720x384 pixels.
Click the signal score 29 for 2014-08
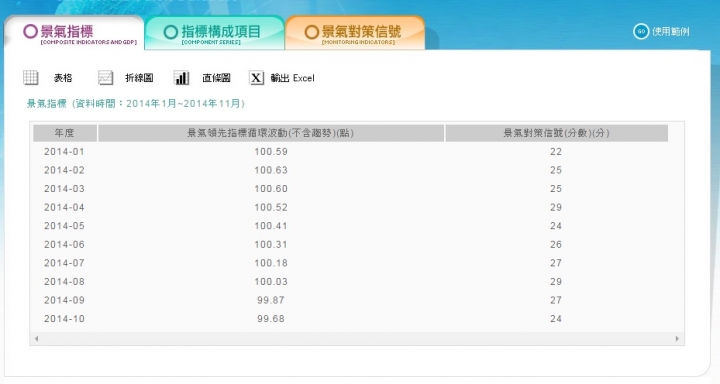tap(556, 282)
